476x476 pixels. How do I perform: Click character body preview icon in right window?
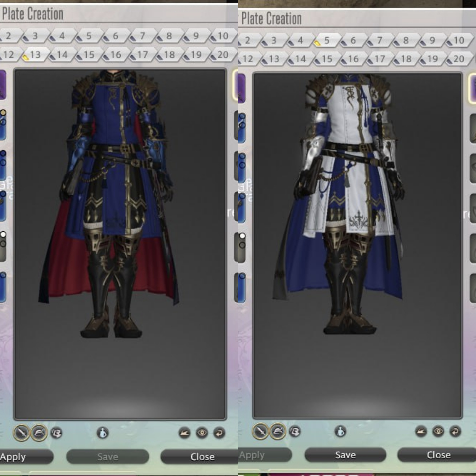point(341,431)
